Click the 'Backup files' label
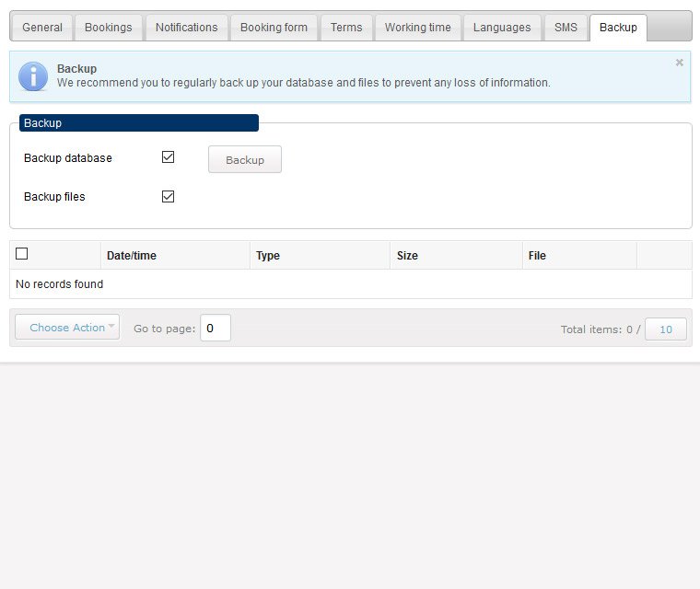This screenshot has height=589, width=700. coord(54,197)
